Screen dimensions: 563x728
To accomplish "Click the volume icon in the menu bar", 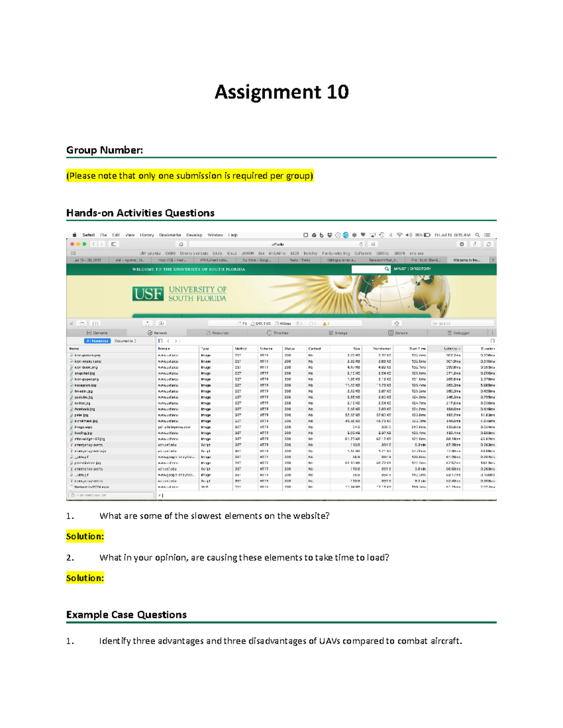I will coord(409,235).
